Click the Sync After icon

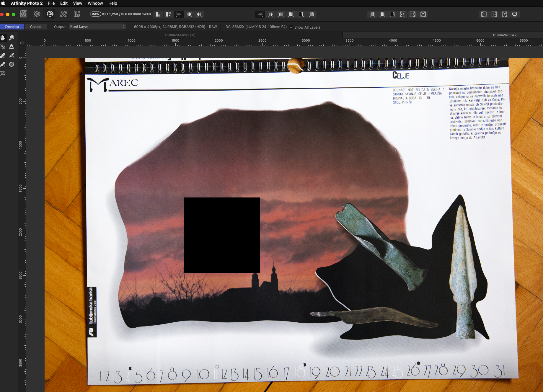point(168,14)
